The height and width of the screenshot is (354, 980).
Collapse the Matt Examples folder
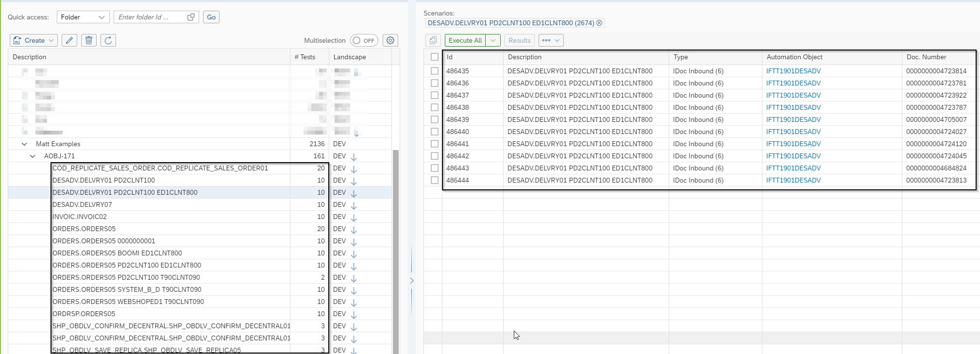(x=24, y=144)
